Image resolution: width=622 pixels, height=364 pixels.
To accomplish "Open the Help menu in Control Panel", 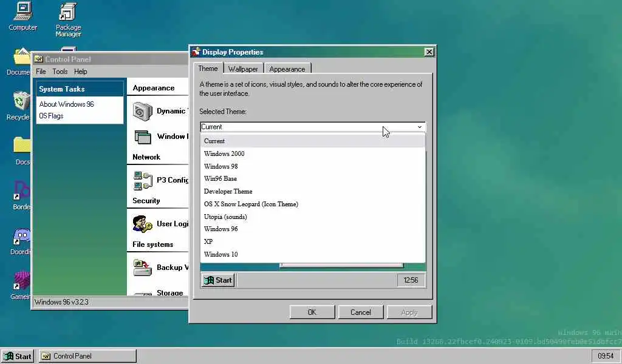I will tap(81, 72).
